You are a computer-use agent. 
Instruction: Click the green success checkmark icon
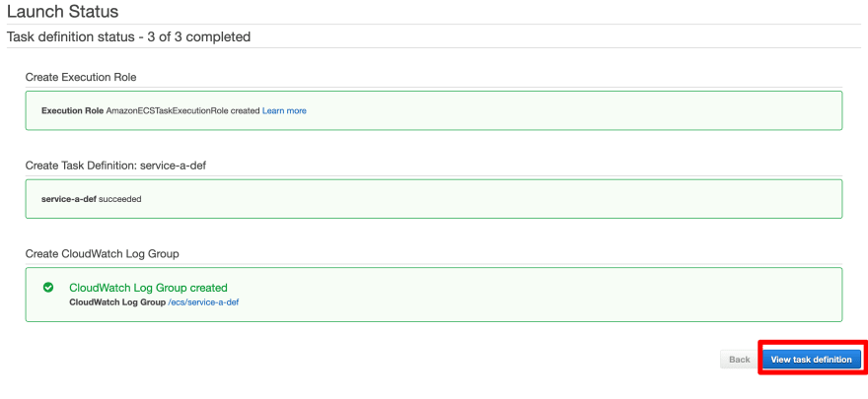tap(48, 288)
